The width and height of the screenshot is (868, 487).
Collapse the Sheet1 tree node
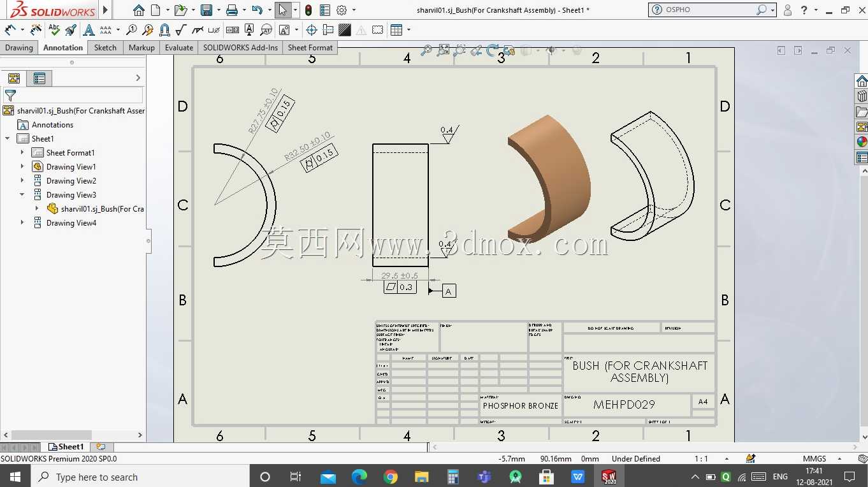click(8, 138)
